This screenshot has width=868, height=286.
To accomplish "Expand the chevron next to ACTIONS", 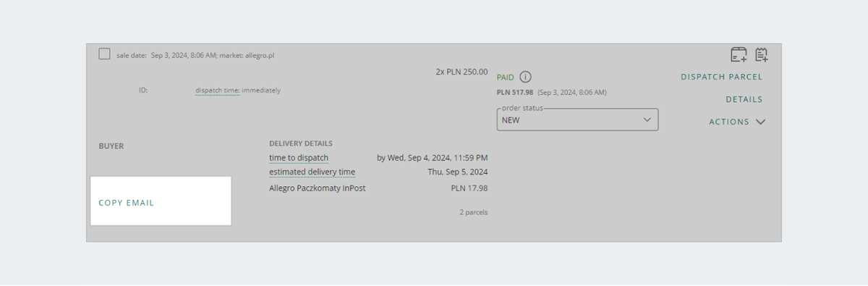I will [760, 122].
